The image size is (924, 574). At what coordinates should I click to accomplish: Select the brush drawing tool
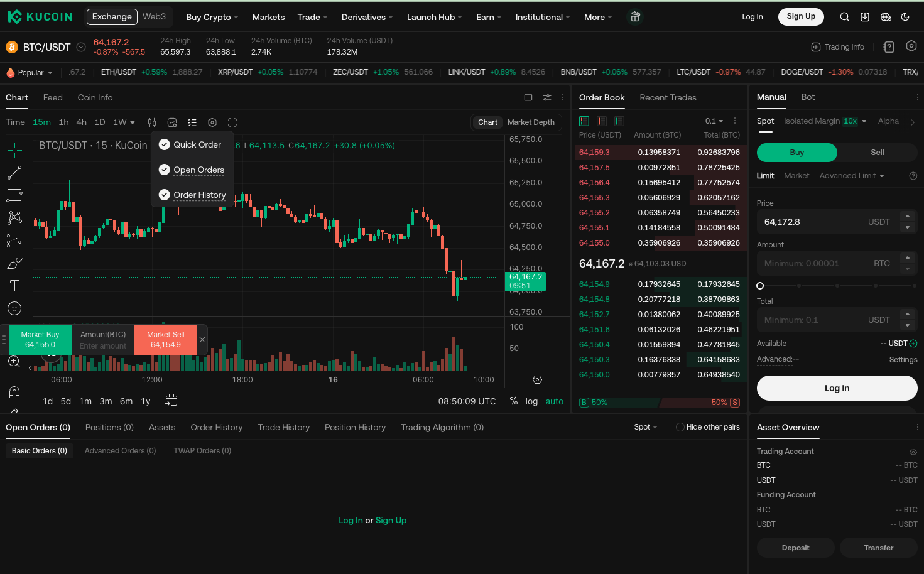[x=14, y=263]
